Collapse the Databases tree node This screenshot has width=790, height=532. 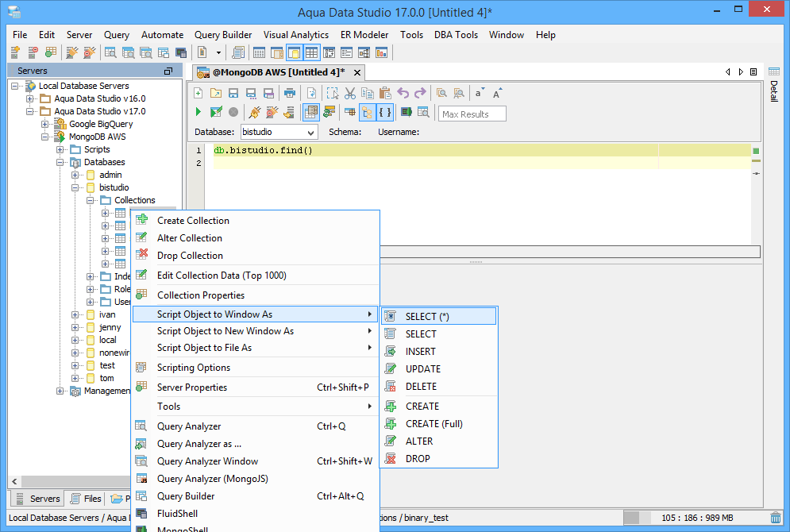[60, 162]
